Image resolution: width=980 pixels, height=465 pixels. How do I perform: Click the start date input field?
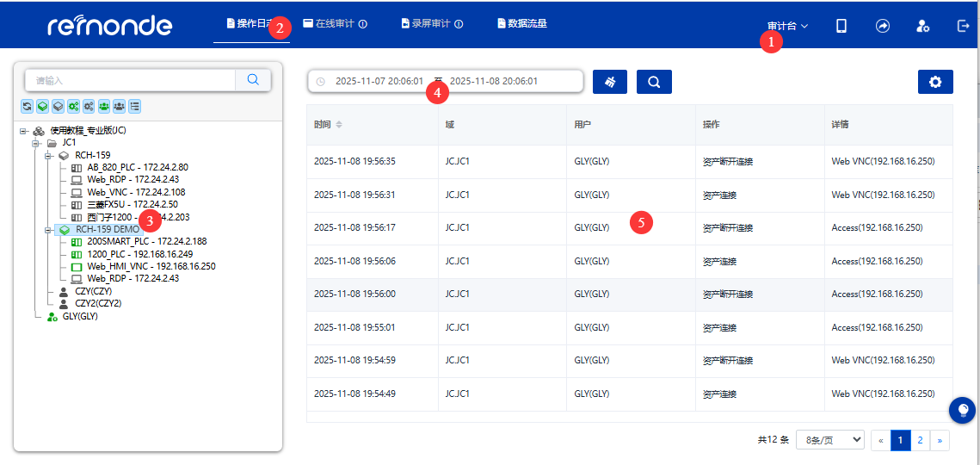coord(379,81)
